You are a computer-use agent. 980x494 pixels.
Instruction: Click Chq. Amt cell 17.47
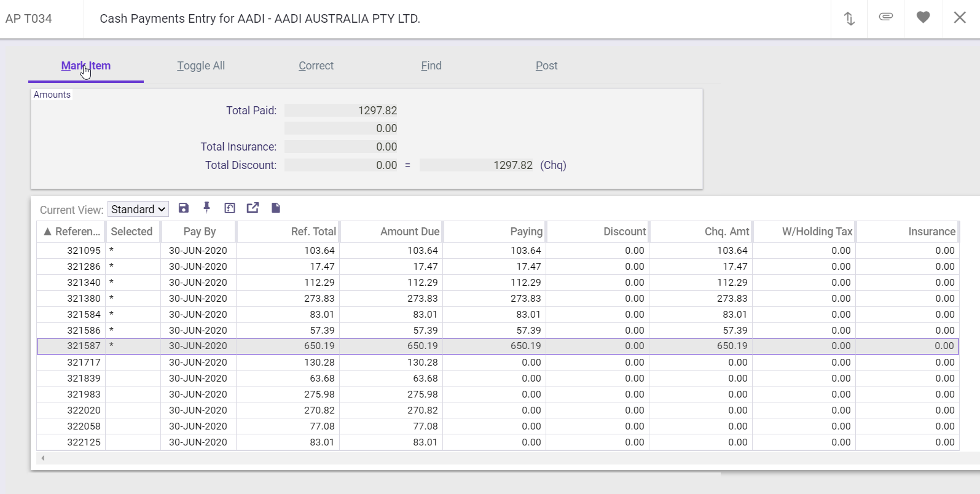click(701, 267)
